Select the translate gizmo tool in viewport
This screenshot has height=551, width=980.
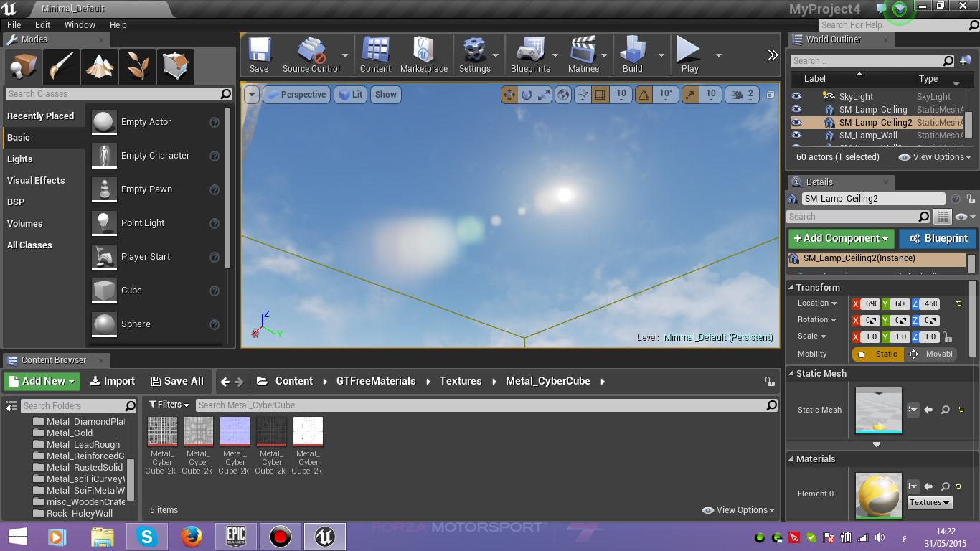pyautogui.click(x=509, y=94)
